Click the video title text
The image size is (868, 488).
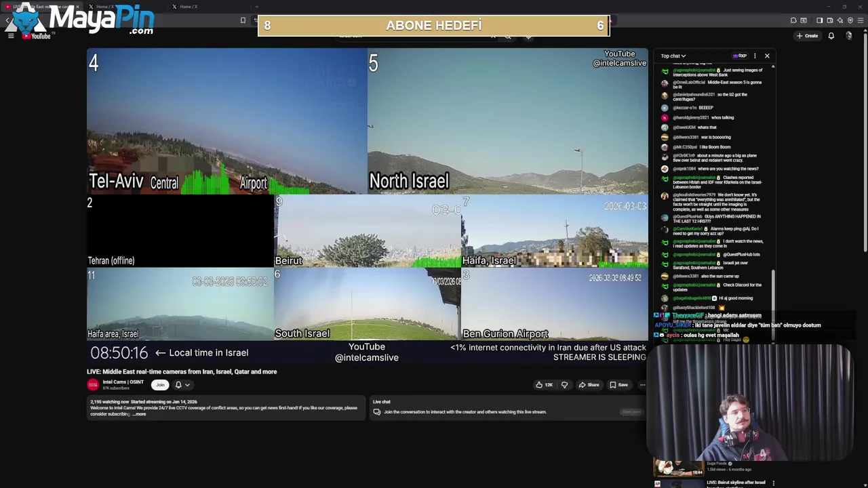[182, 371]
